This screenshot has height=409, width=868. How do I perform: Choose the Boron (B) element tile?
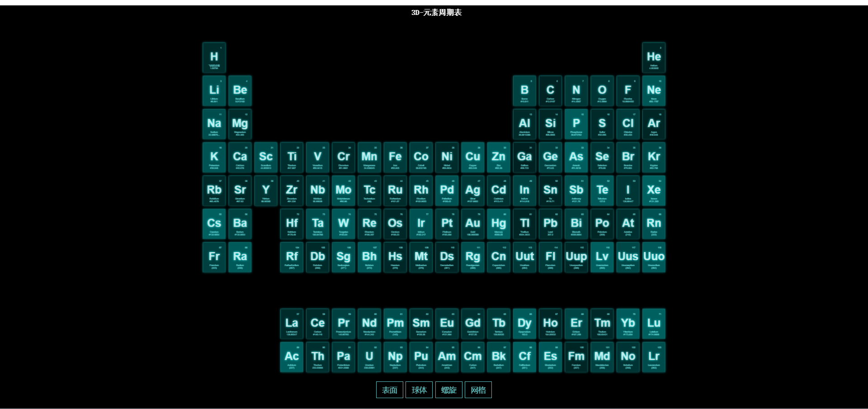point(524,91)
